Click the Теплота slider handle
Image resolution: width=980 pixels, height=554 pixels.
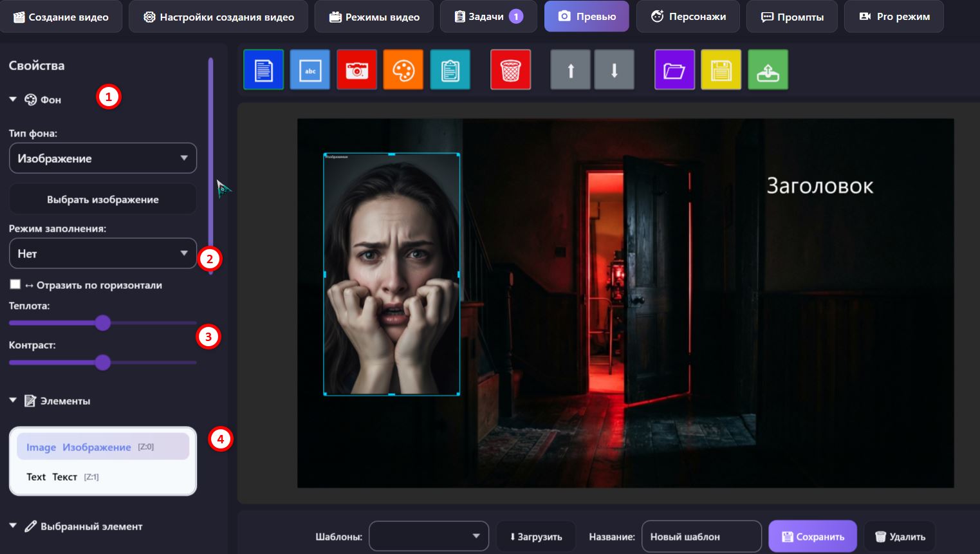tap(103, 323)
